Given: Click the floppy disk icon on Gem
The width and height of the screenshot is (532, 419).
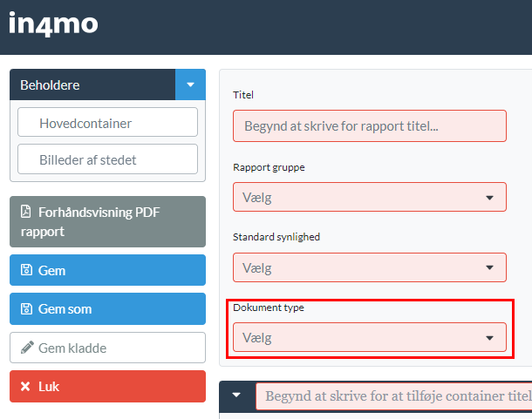Looking at the screenshot, I should [x=26, y=271].
